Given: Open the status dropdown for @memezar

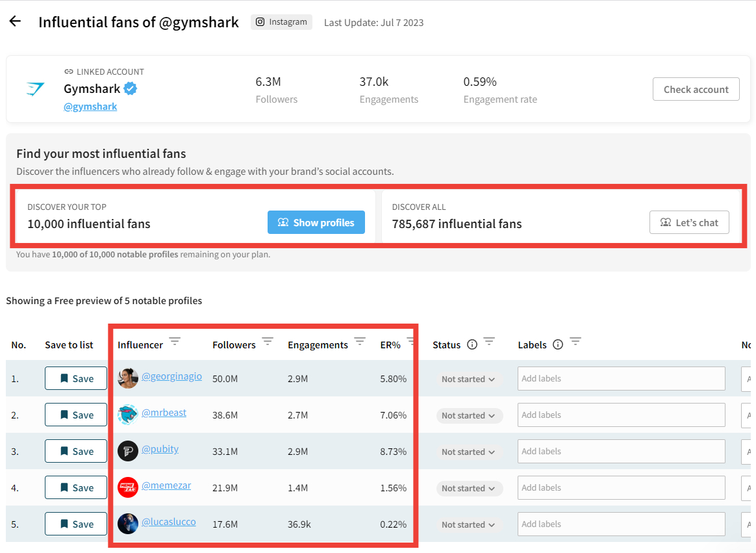Looking at the screenshot, I should coord(469,488).
